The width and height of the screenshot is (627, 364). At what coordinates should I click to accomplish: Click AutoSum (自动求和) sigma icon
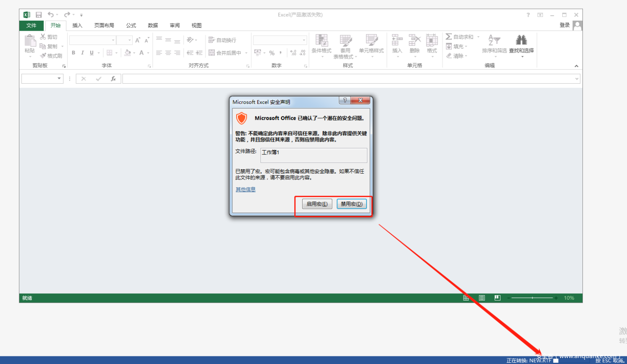(x=449, y=37)
